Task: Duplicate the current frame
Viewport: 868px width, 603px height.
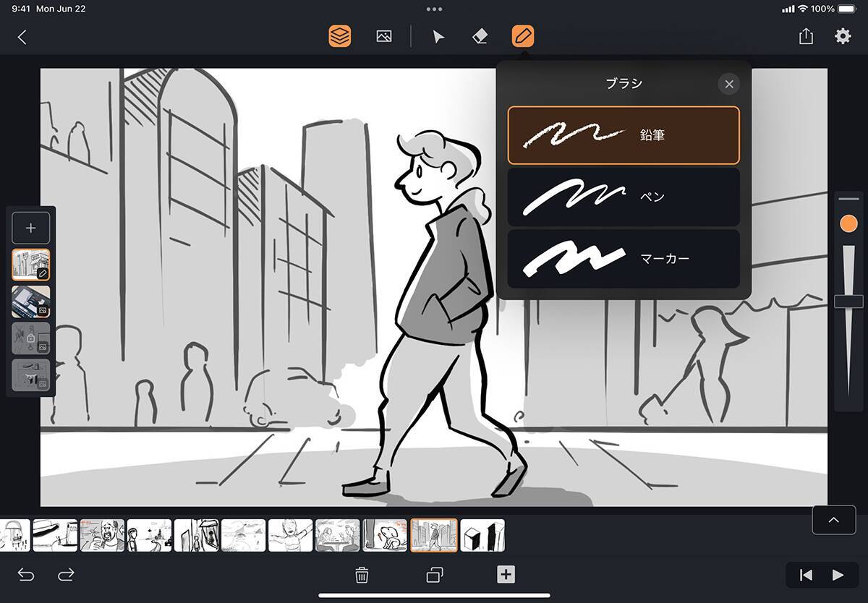Action: 434,575
